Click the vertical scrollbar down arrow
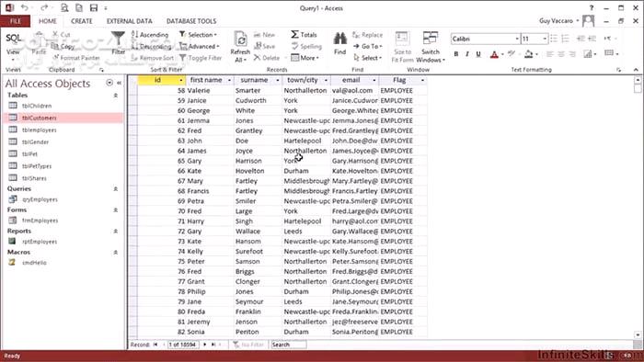This screenshot has height=362, width=644. pos(638,335)
